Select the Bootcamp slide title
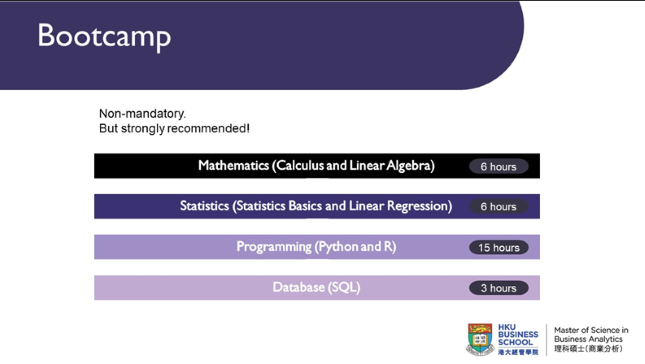645x364 pixels. tap(104, 37)
